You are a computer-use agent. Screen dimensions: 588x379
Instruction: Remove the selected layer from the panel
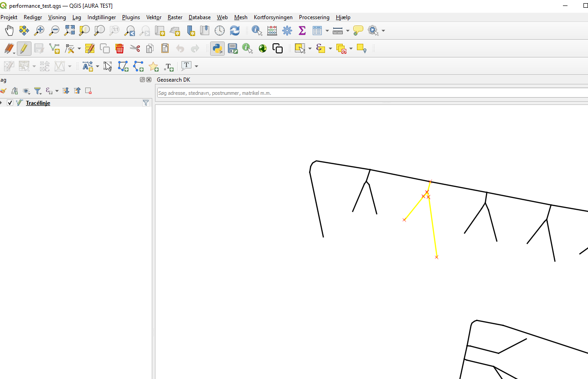[88, 91]
